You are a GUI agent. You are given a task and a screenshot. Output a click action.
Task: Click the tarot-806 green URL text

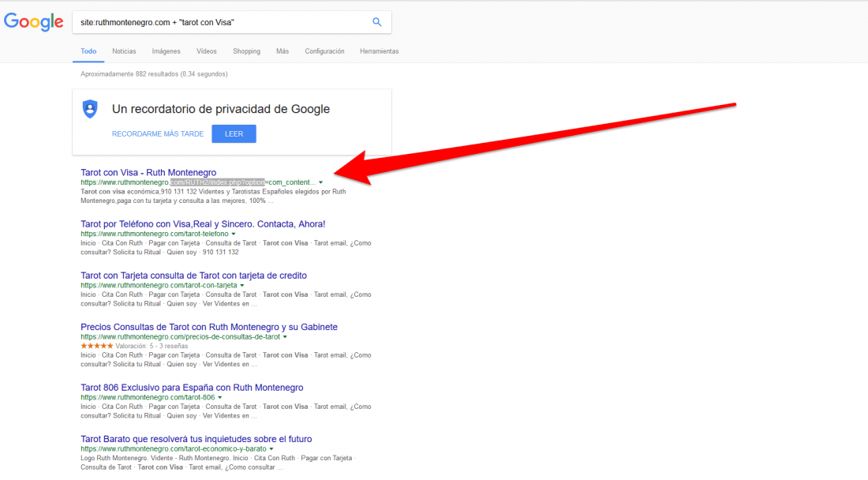tap(148, 398)
